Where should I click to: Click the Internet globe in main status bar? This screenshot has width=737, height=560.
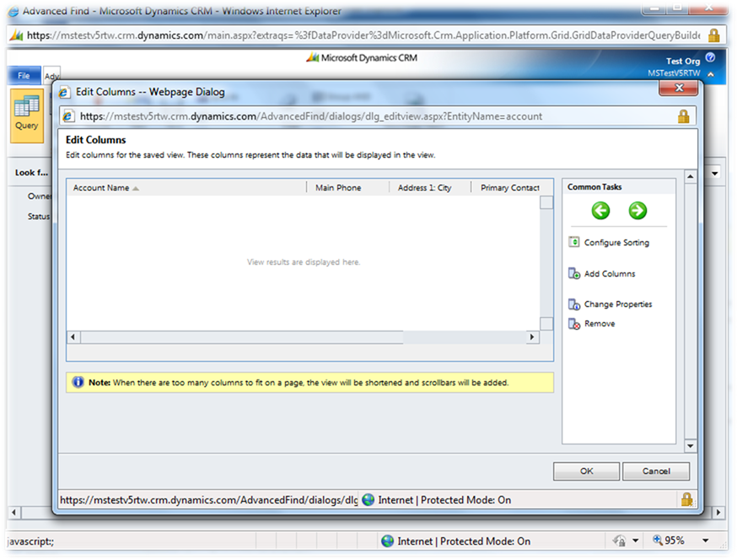pyautogui.click(x=387, y=541)
